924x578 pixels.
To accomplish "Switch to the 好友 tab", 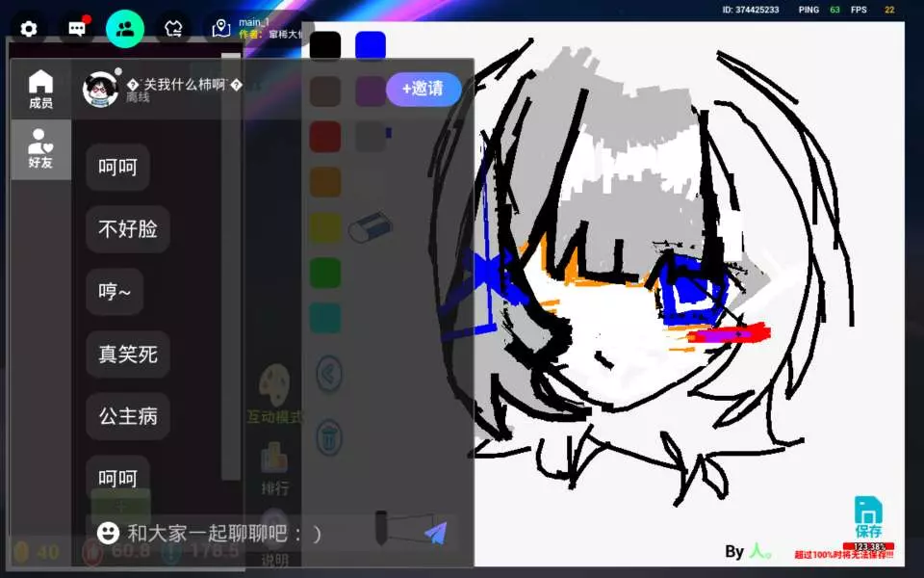I will tap(40, 149).
